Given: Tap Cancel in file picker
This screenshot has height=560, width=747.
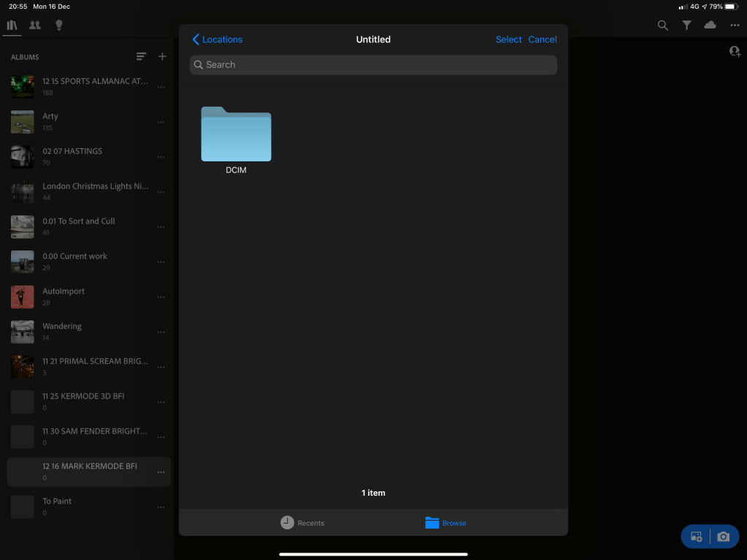Looking at the screenshot, I should click(x=543, y=39).
